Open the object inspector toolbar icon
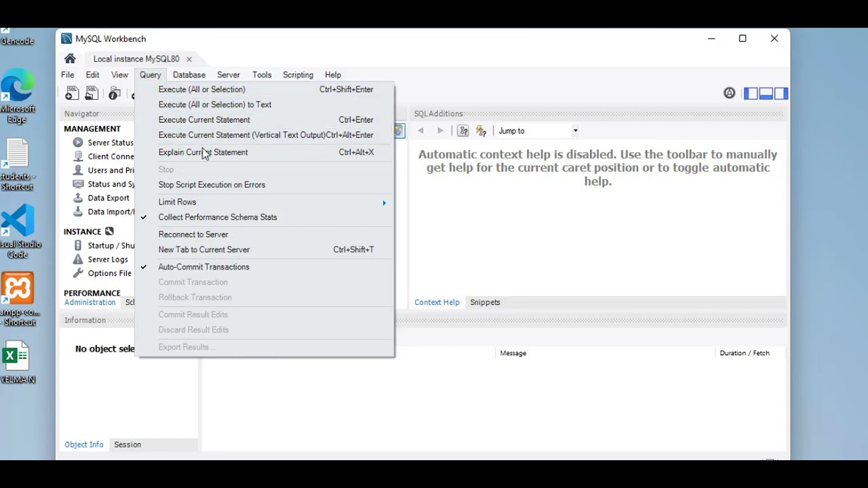868x488 pixels. [x=115, y=94]
